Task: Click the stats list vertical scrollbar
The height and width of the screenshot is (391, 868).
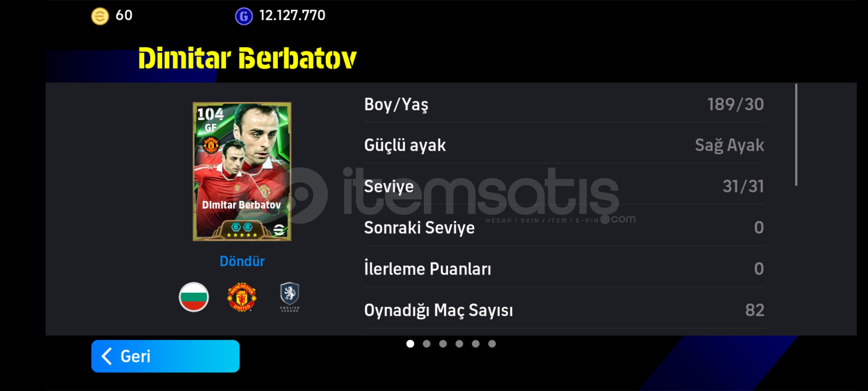Action: (796, 135)
